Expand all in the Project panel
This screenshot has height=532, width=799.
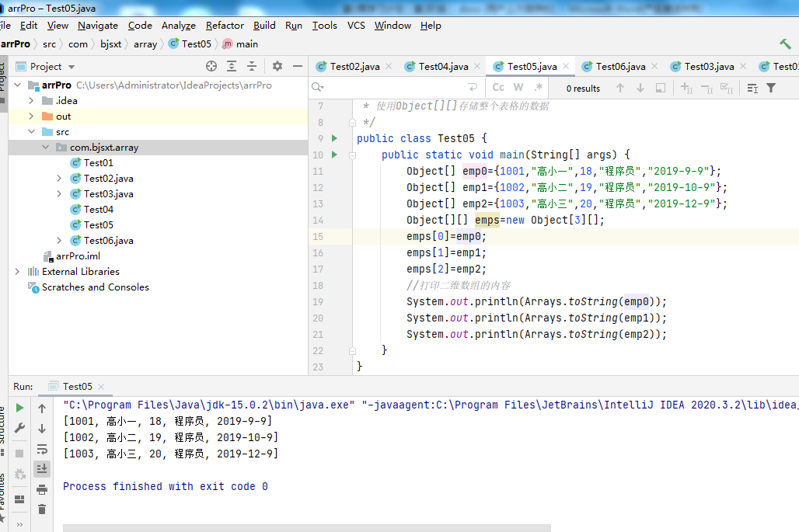click(232, 66)
